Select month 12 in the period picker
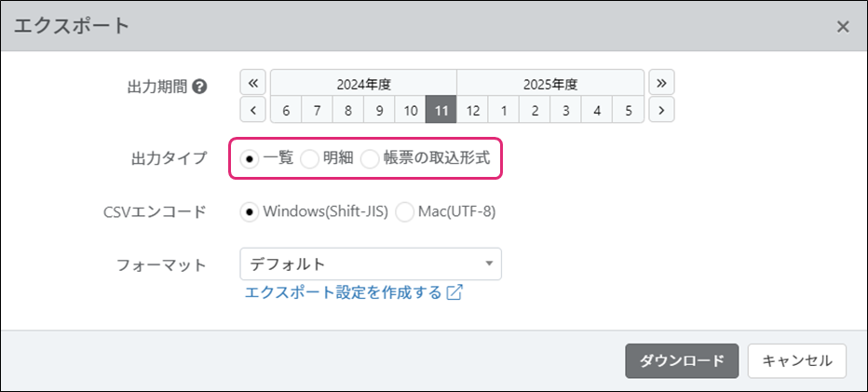Viewport: 868px width, 392px height. pos(472,110)
